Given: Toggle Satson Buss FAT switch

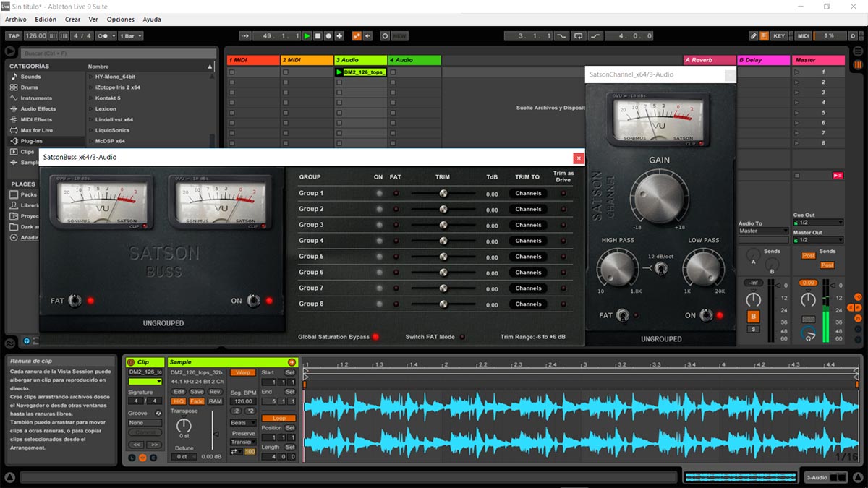Looking at the screenshot, I should pos(75,301).
